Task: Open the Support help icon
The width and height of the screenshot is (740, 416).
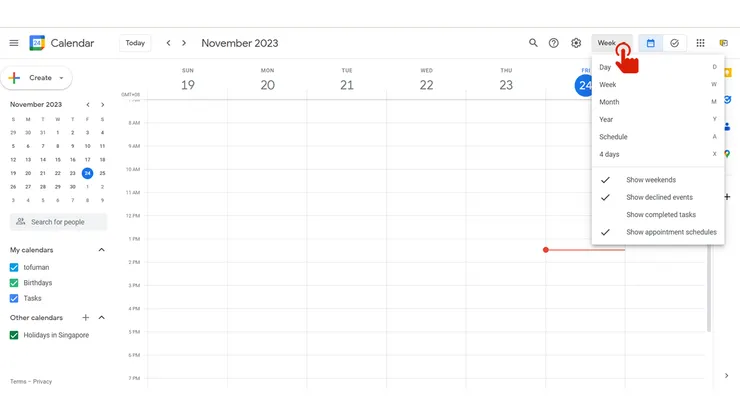Action: click(554, 43)
